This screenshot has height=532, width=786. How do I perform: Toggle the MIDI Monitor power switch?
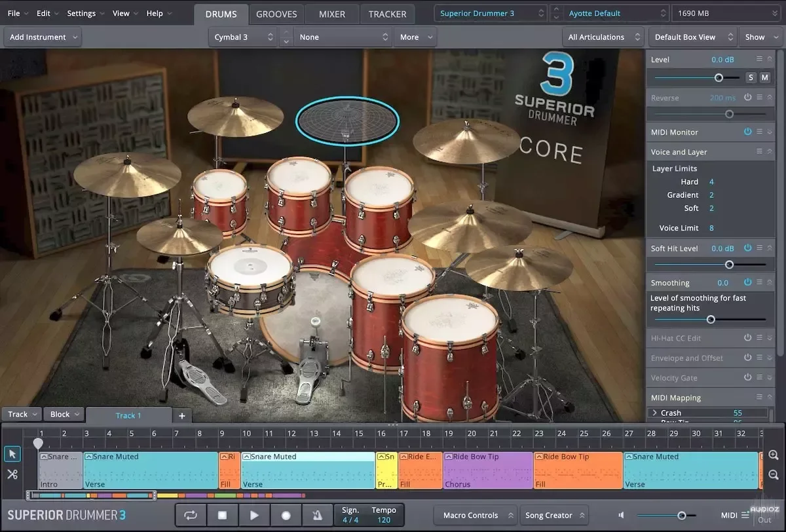747,132
